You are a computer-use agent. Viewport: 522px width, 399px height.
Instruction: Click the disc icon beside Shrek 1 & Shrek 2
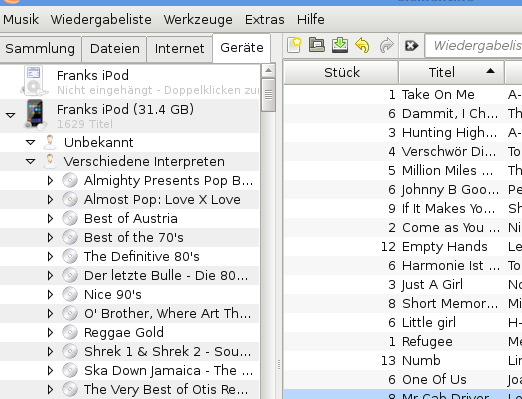click(x=70, y=351)
